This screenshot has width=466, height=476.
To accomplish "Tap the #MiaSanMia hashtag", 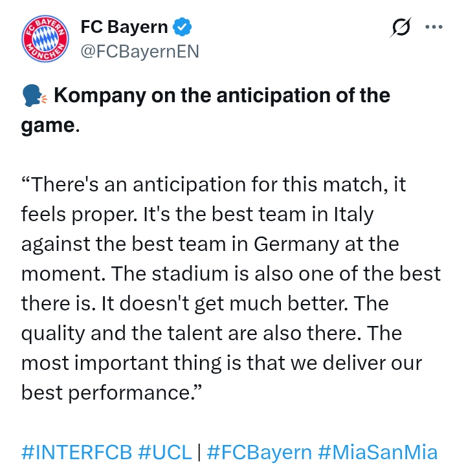I will 378,451.
